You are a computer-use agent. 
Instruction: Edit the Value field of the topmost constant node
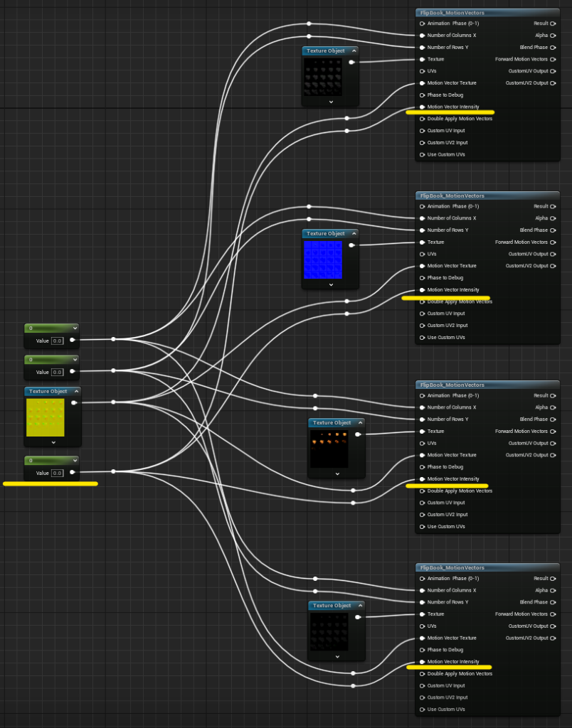[57, 341]
